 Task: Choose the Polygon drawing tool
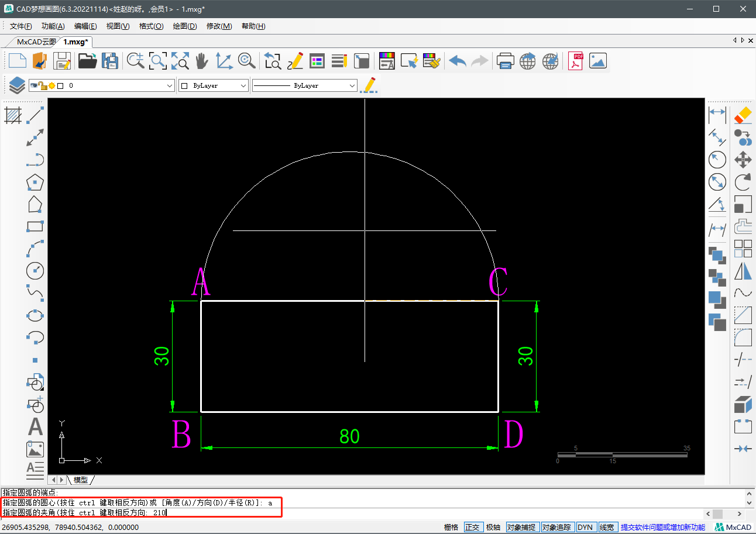pos(36,182)
